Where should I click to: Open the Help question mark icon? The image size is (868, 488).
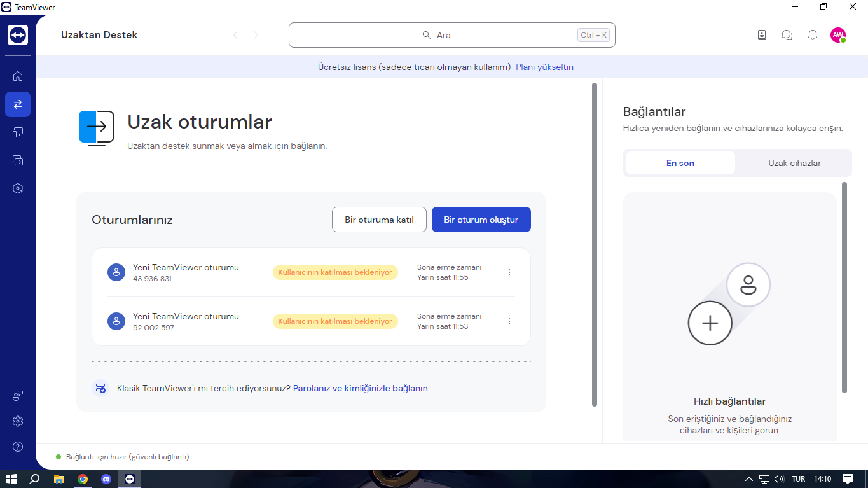tap(18, 447)
